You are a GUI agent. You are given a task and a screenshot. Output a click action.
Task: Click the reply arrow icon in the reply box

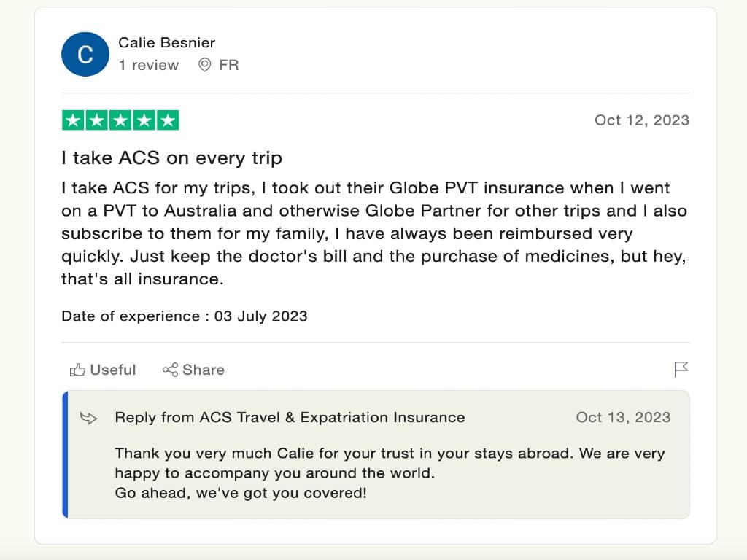pyautogui.click(x=88, y=418)
